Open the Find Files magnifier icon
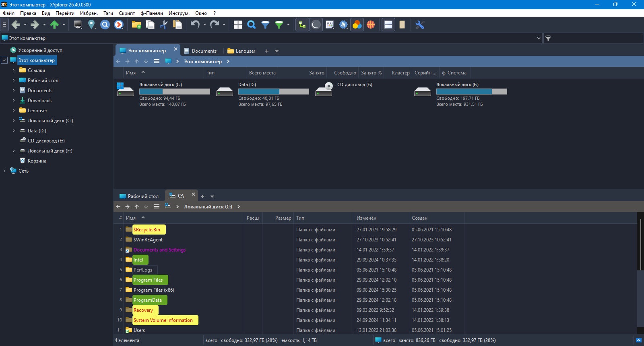The image size is (644, 346). click(x=252, y=25)
